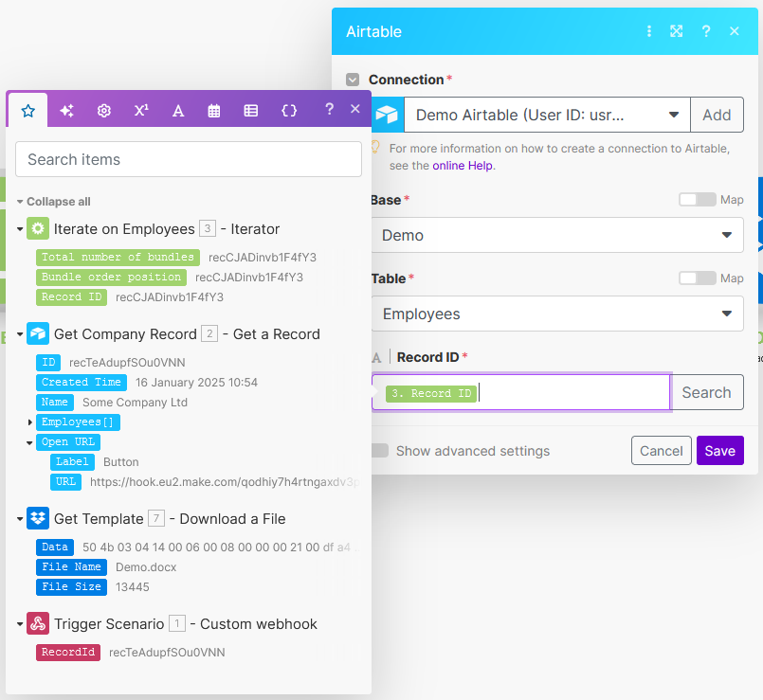Image resolution: width=763 pixels, height=700 pixels.
Task: Insert Iterator Record ID variable
Action: tap(71, 296)
